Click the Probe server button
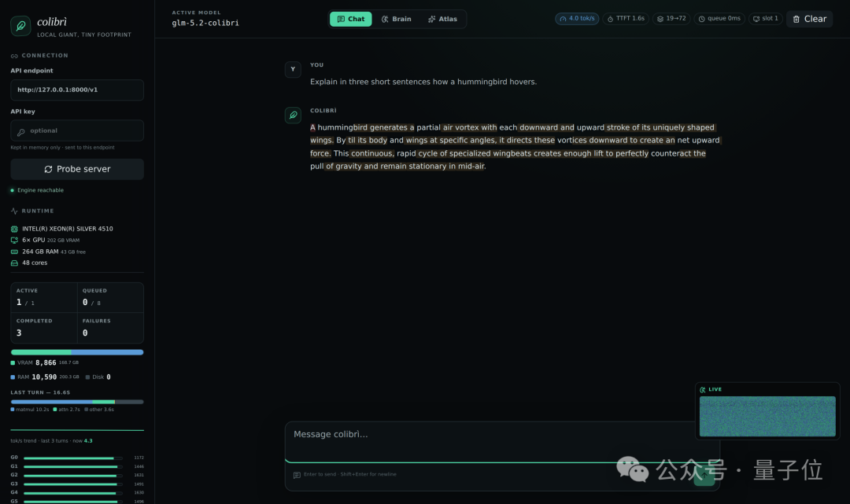 (x=77, y=169)
